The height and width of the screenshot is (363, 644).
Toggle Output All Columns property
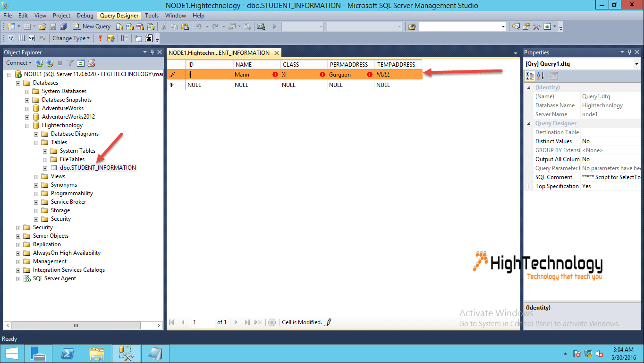click(x=587, y=159)
